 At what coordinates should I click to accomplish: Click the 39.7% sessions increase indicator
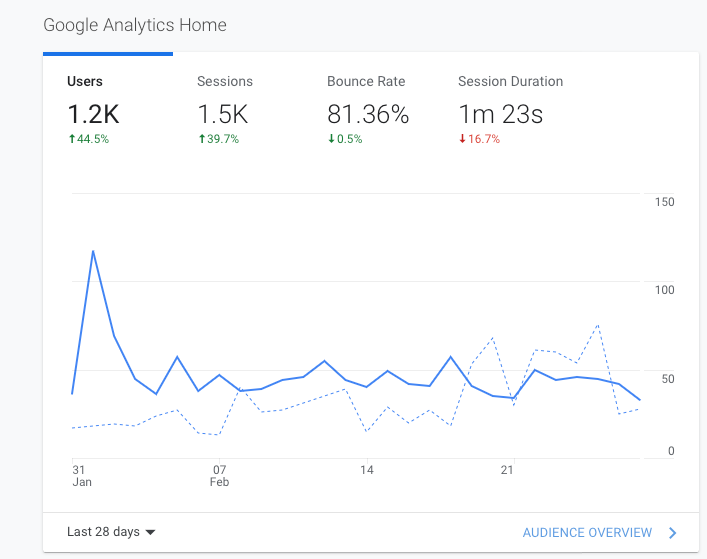[x=219, y=139]
